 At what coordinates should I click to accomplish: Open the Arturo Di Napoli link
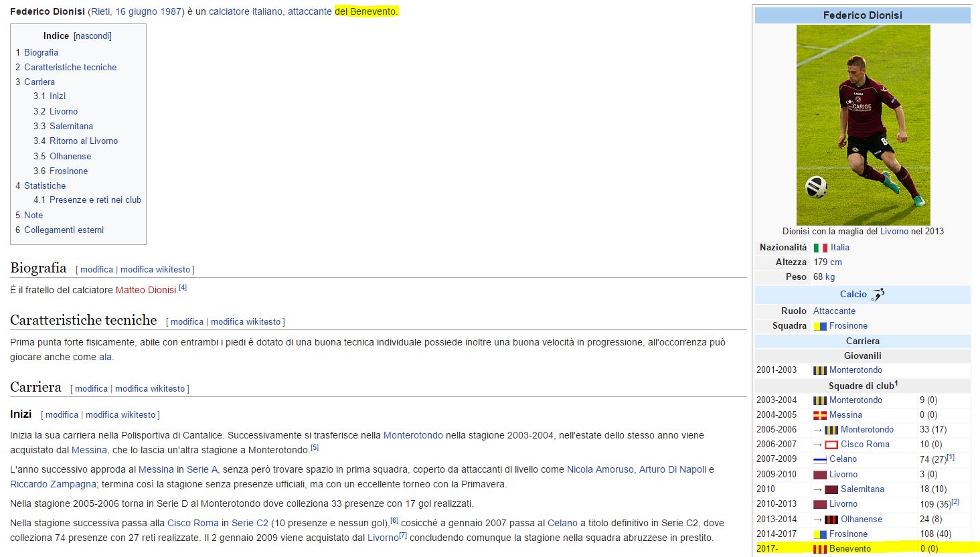tap(673, 470)
